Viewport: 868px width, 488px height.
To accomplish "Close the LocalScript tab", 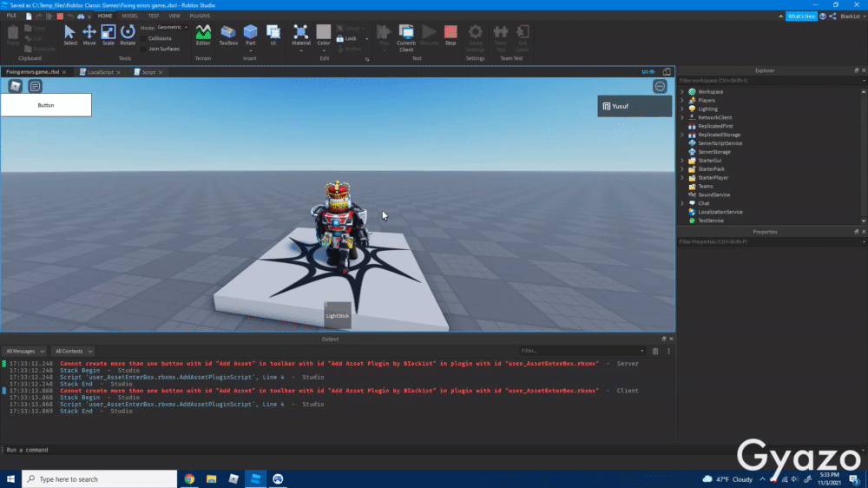I will [x=118, y=73].
